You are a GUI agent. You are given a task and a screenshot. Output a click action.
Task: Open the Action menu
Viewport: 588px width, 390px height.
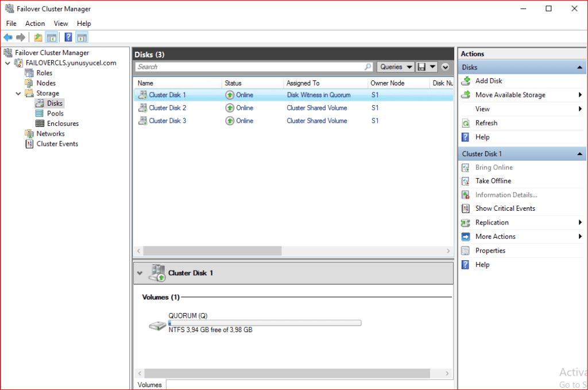[35, 23]
